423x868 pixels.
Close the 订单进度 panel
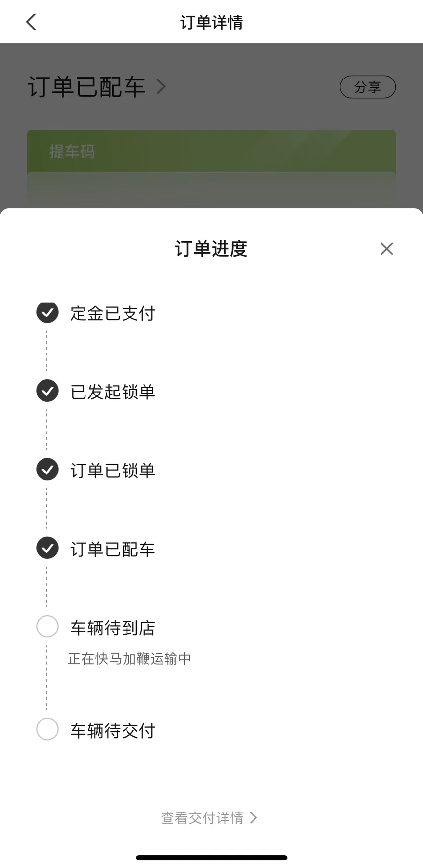[387, 249]
